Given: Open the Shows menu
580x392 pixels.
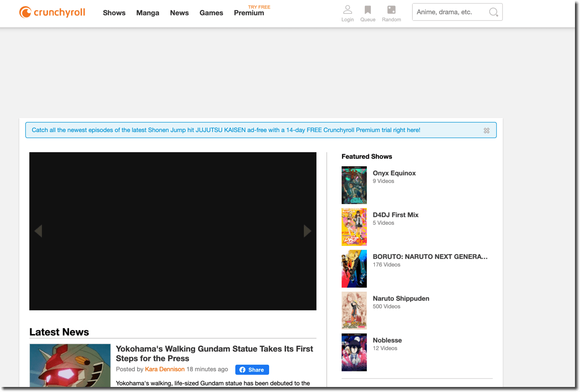Looking at the screenshot, I should 114,13.
